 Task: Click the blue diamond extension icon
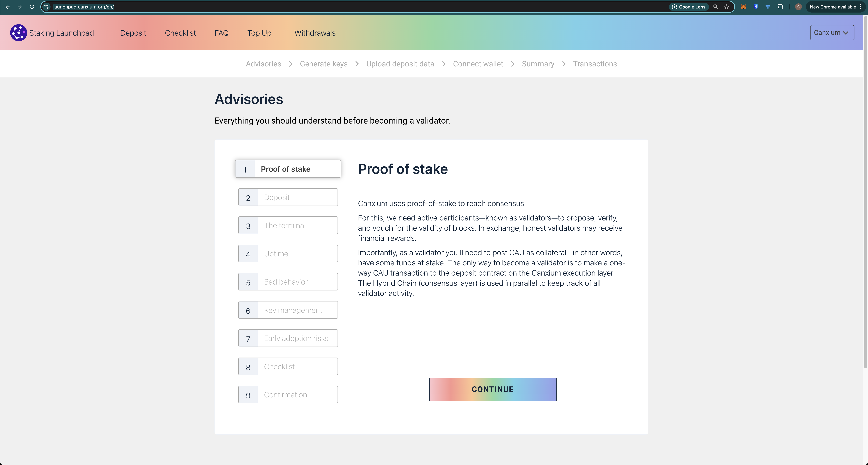click(768, 7)
